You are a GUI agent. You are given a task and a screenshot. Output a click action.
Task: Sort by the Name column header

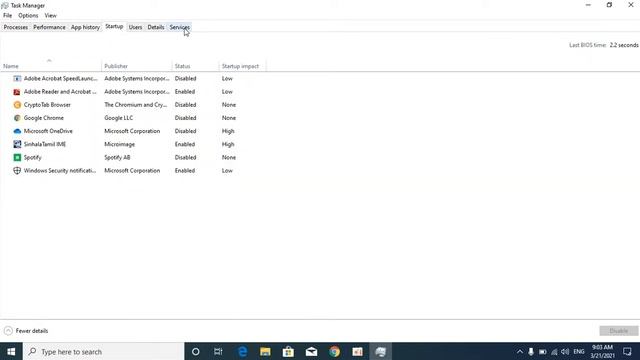[51, 66]
